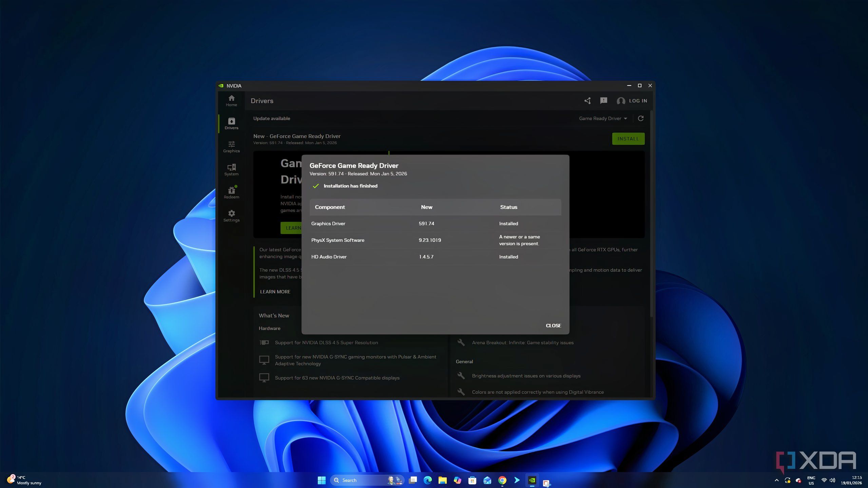This screenshot has width=868, height=488.
Task: Click the Component column header
Action: (330, 207)
